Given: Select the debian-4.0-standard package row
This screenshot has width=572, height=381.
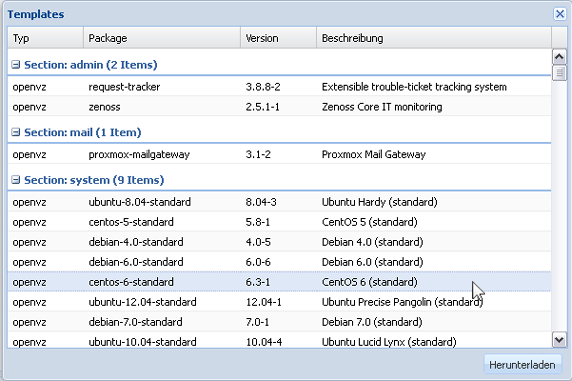Looking at the screenshot, I should 279,242.
